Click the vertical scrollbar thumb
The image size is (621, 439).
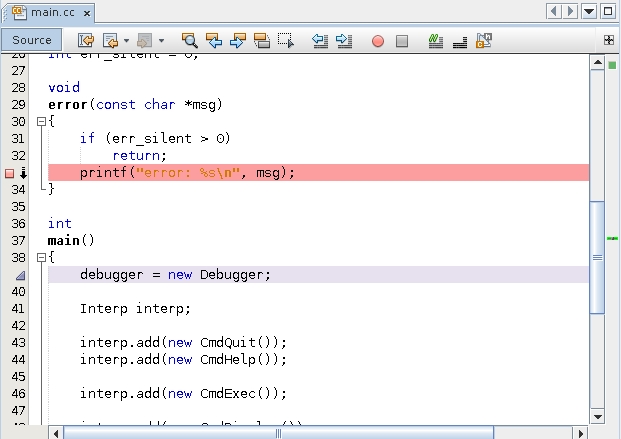597,258
